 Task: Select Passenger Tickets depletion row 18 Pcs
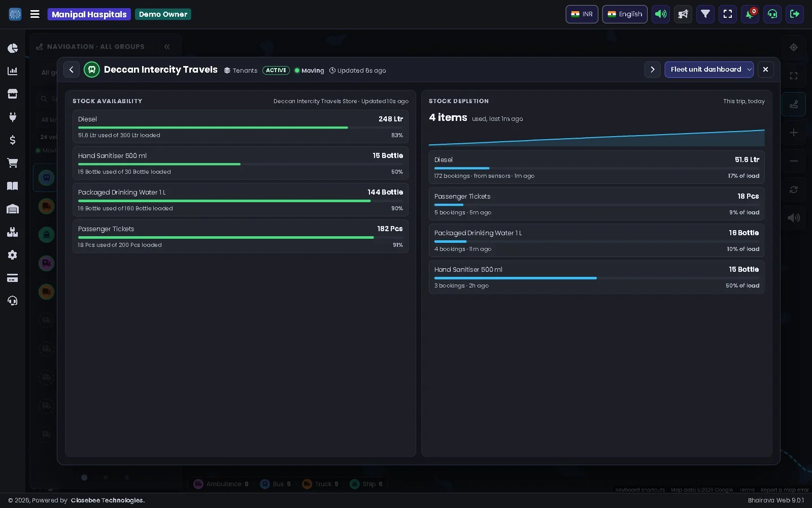(x=597, y=204)
